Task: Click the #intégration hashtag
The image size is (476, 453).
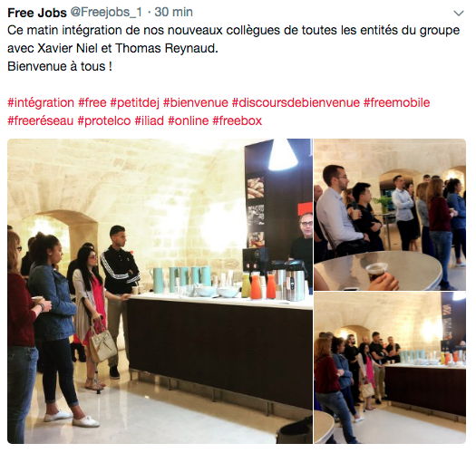Action: click(x=41, y=103)
